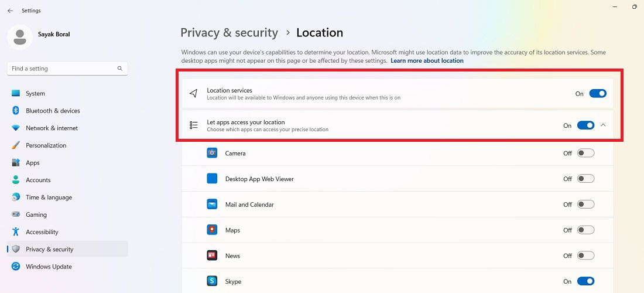
Task: Enable location access for Camera
Action: point(585,154)
